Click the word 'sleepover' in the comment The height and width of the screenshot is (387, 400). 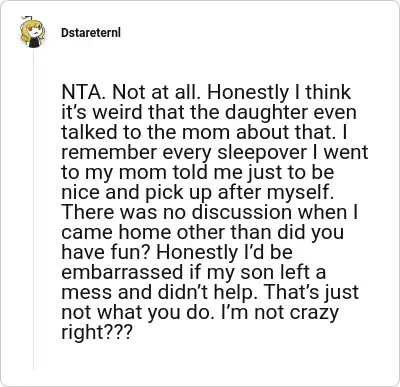tap(262, 152)
